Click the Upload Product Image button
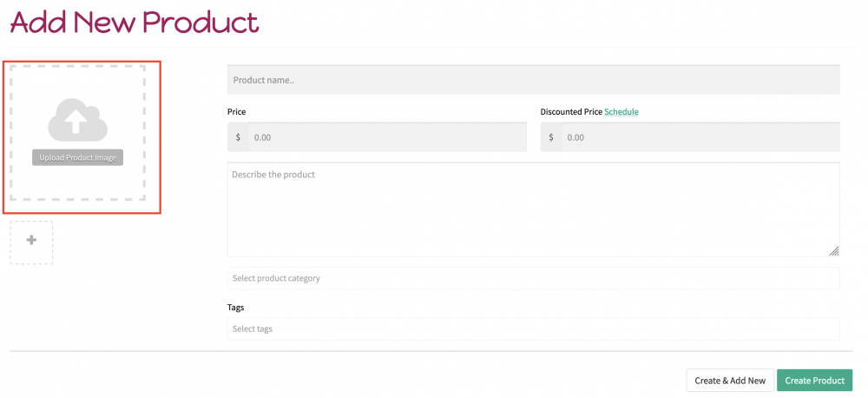Viewport: 868px width, 398px height. pos(77,157)
